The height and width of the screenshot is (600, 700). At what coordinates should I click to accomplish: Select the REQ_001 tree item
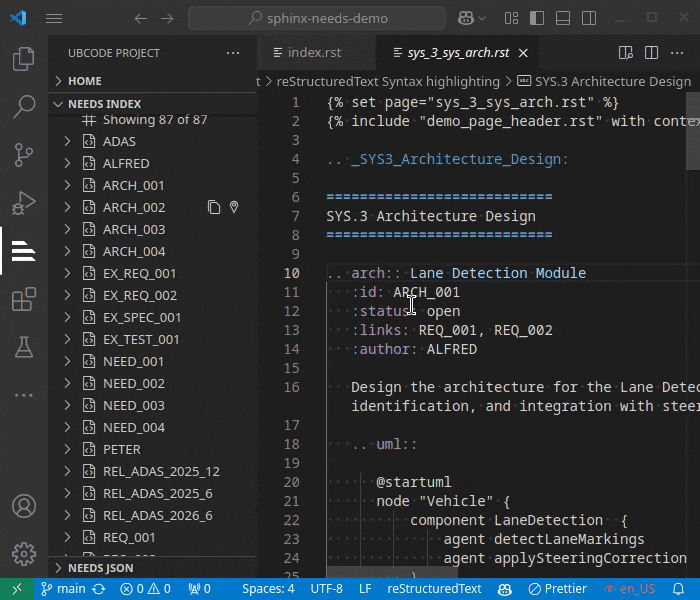(x=152, y=538)
